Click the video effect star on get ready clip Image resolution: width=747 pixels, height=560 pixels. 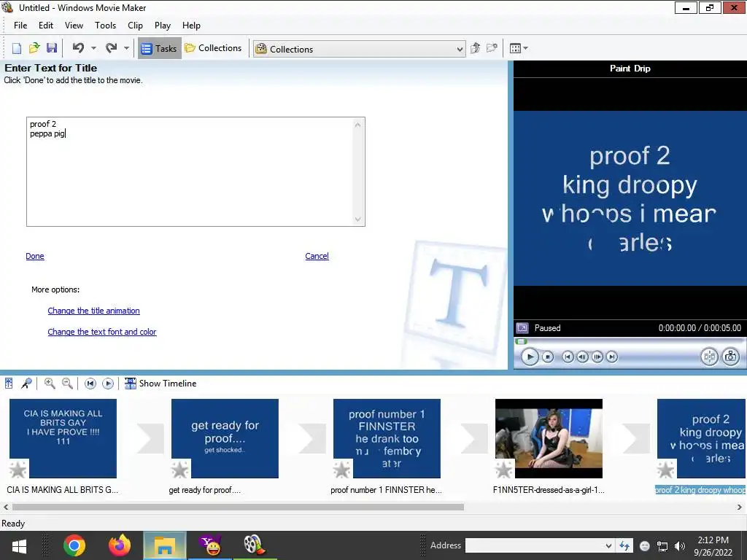pyautogui.click(x=180, y=470)
